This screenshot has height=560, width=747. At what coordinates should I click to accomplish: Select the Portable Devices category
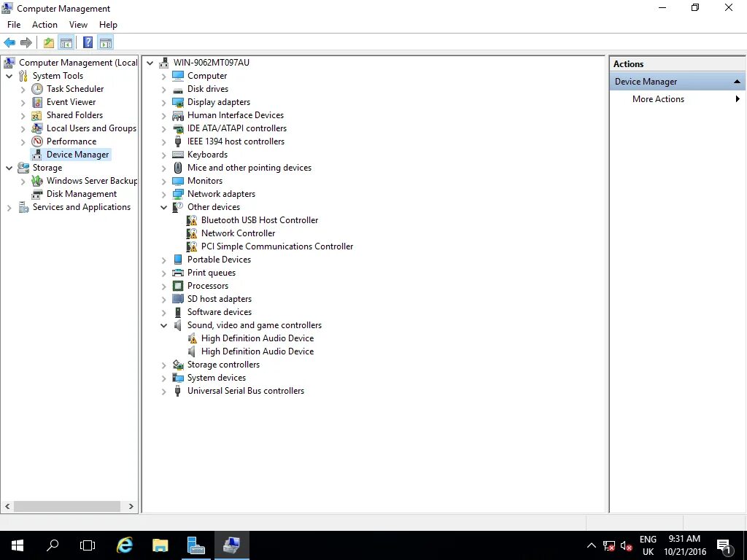[219, 260]
